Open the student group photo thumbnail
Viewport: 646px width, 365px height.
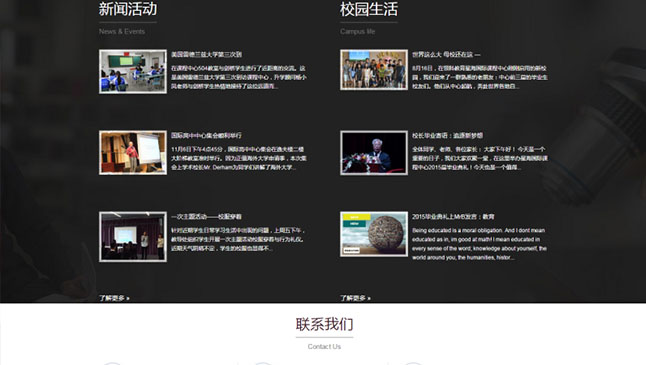[374, 70]
